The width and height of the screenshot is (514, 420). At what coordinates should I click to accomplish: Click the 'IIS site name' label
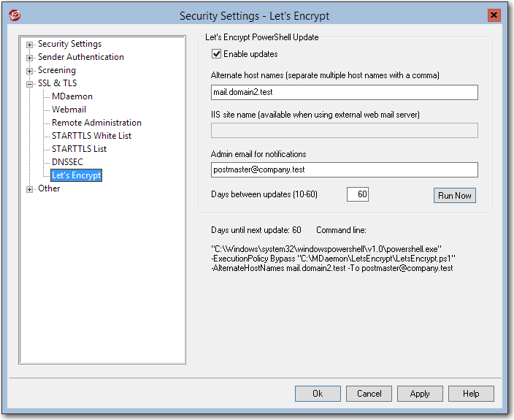[315, 115]
